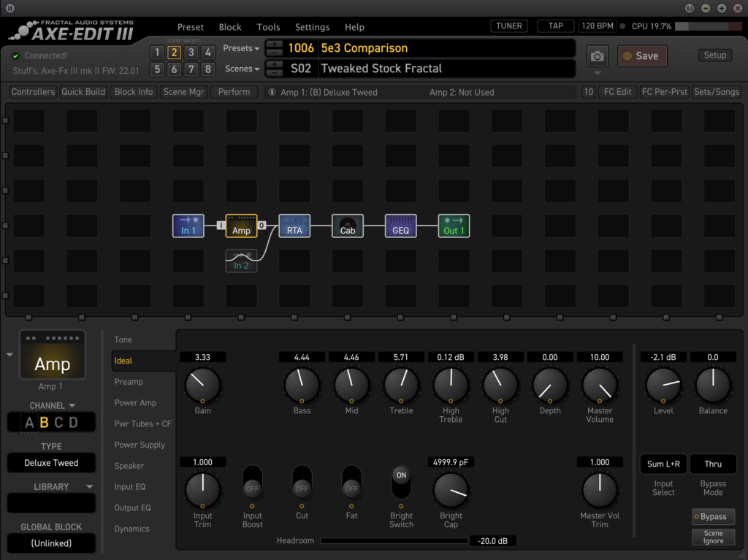Click the Amp block output connector
The height and width of the screenshot is (560, 748).
click(262, 225)
